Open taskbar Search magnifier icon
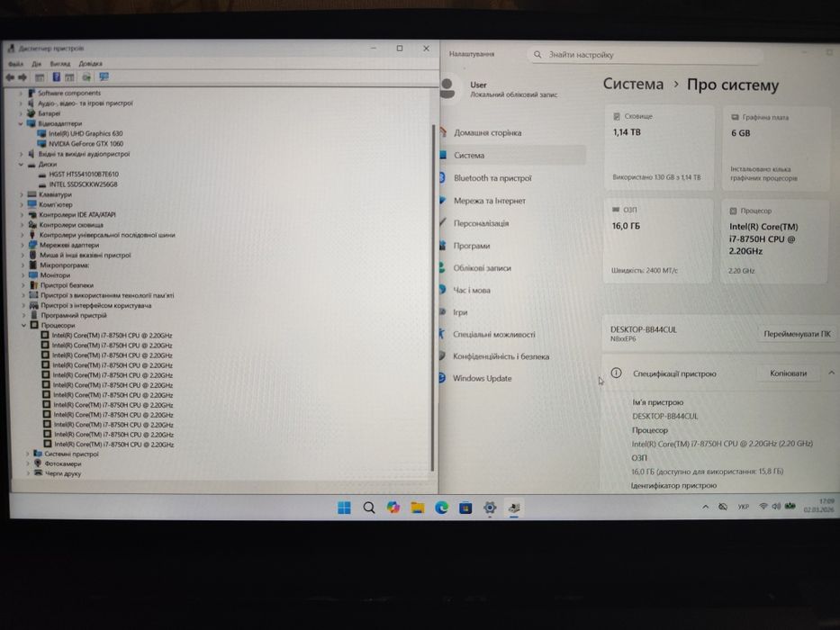Viewport: 840px width, 630px height. 368,508
